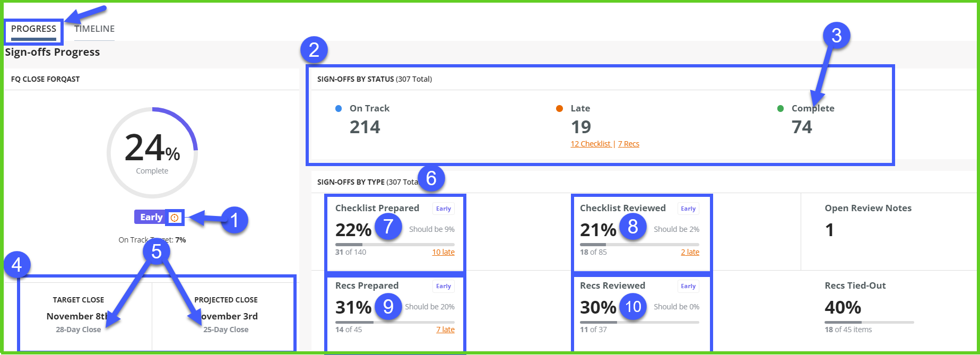Open the 7 Recs late link
980x355 pixels.
click(x=629, y=144)
